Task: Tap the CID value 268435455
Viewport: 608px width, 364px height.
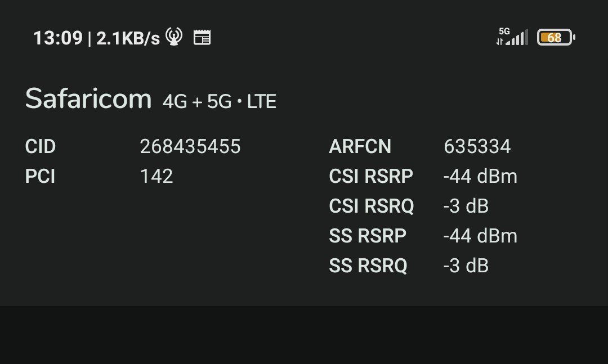Action: [190, 146]
